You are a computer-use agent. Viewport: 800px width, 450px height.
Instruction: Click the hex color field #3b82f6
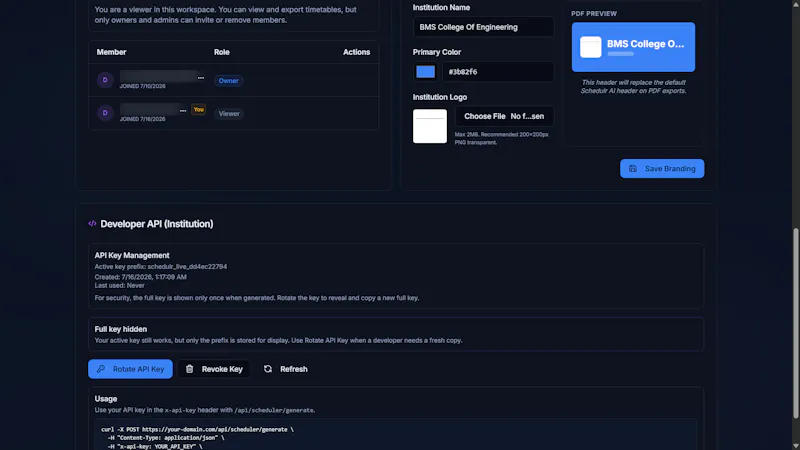[x=497, y=72]
